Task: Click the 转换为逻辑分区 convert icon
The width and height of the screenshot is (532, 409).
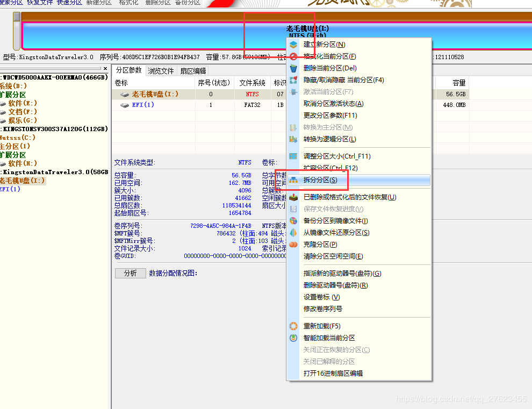Action: coord(293,139)
